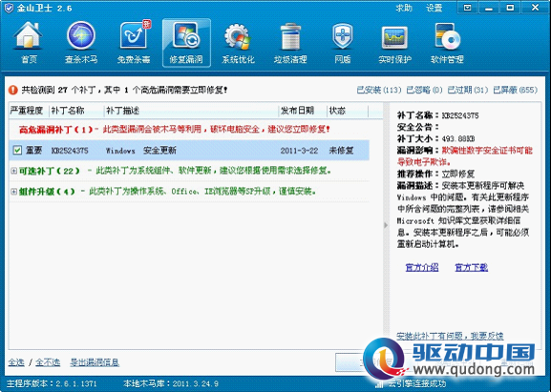Viewport: 551px width, 392px height.
Task: Open the 系统优化 gear icon
Action: pyautogui.click(x=238, y=43)
